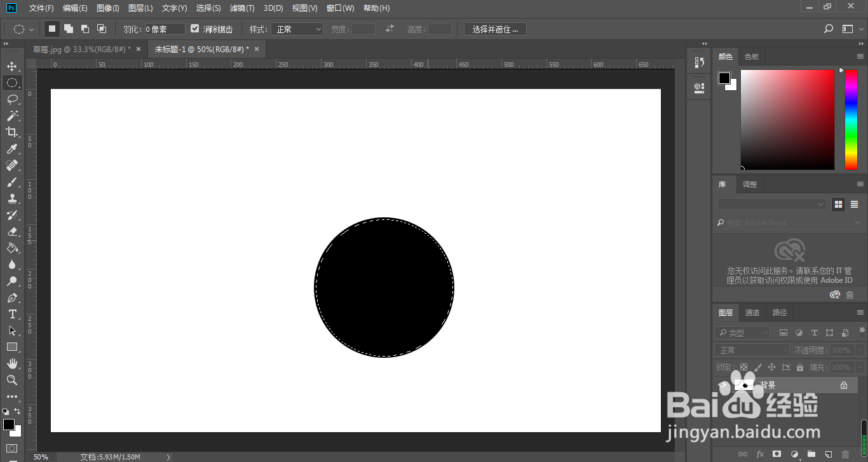Toggle lock transparent pixels in Layers panel
Image resolution: width=868 pixels, height=462 pixels.
pyautogui.click(x=743, y=367)
